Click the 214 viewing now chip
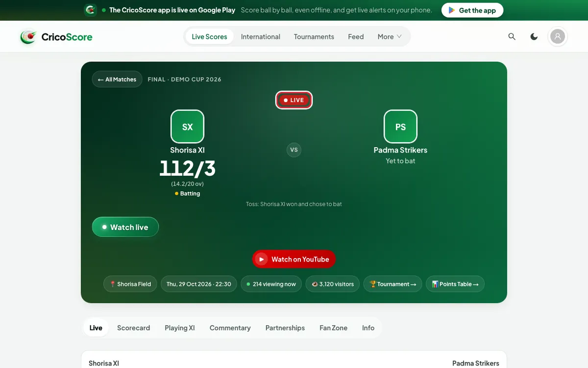The height and width of the screenshot is (368, 588). point(271,284)
